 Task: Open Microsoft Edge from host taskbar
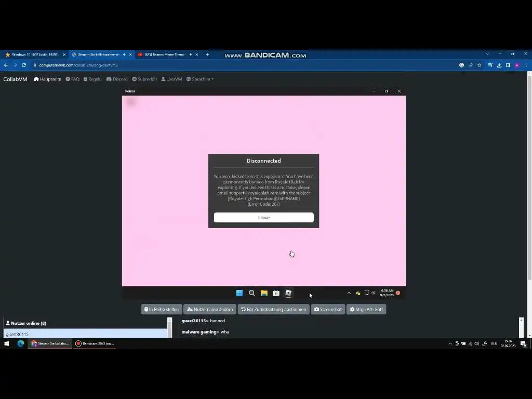click(21, 344)
